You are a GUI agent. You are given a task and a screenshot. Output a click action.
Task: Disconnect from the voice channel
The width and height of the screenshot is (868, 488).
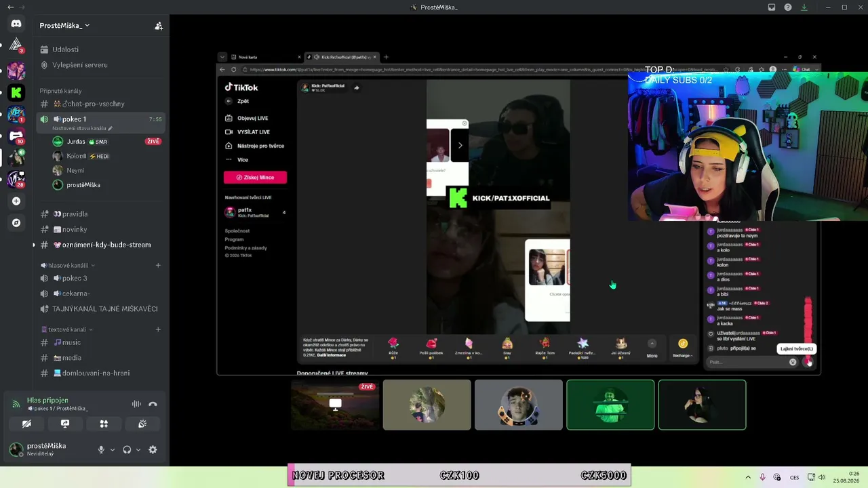pyautogui.click(x=153, y=404)
